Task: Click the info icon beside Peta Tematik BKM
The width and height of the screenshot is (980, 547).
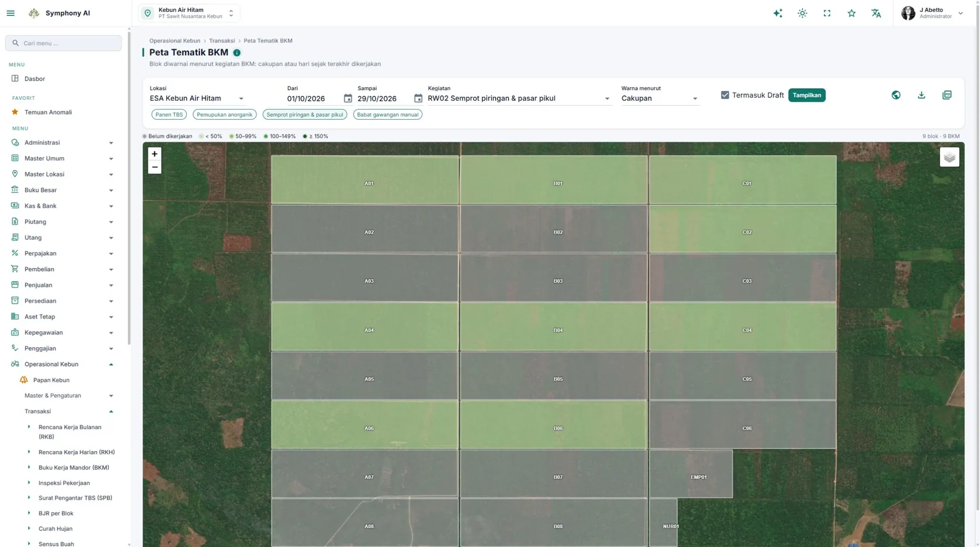Action: (x=237, y=53)
